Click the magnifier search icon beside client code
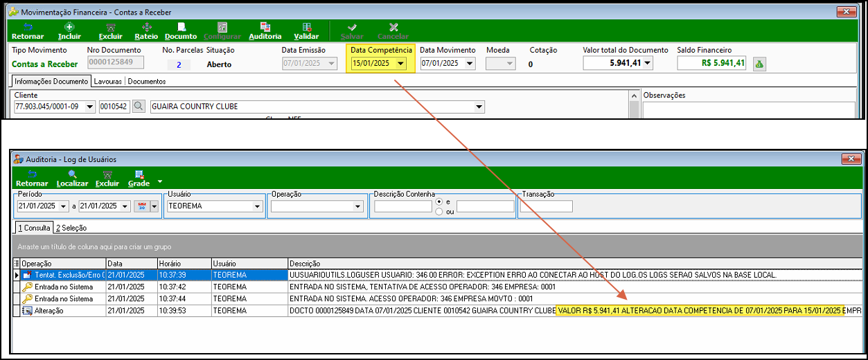 139,107
